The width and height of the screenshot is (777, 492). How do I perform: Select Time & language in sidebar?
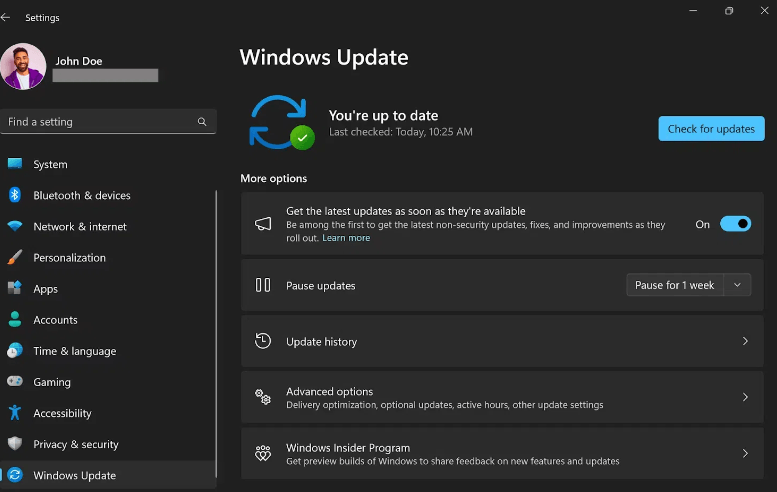74,351
